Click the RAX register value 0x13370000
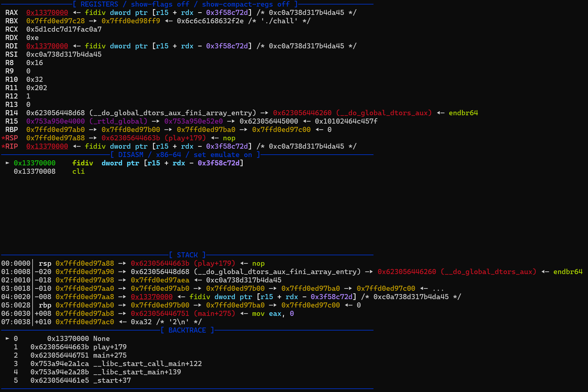The image size is (588, 392). pos(47,13)
